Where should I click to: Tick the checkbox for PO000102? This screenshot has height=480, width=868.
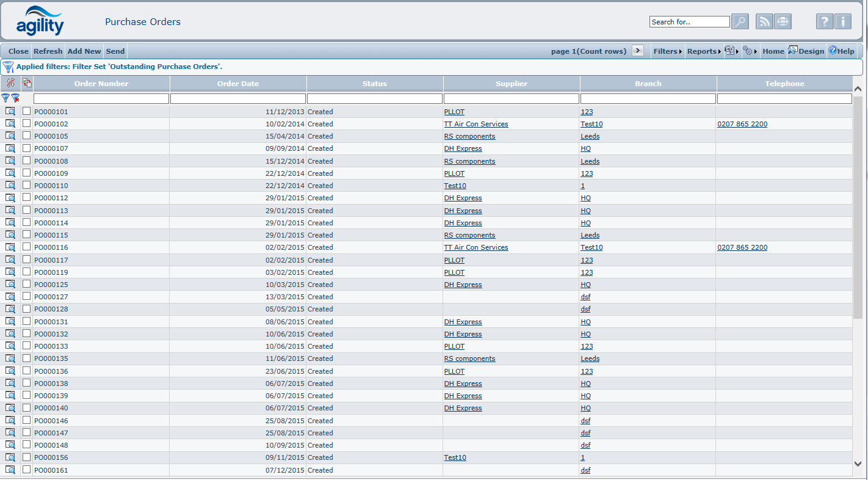[26, 123]
